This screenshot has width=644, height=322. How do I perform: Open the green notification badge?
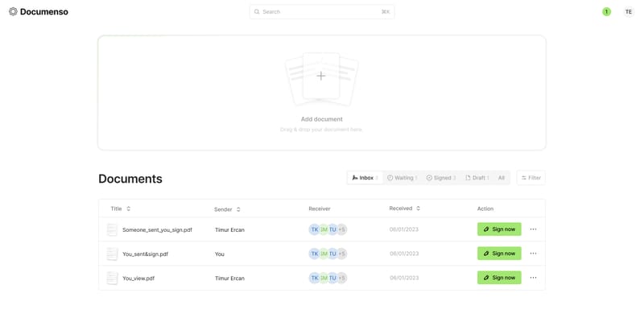606,12
